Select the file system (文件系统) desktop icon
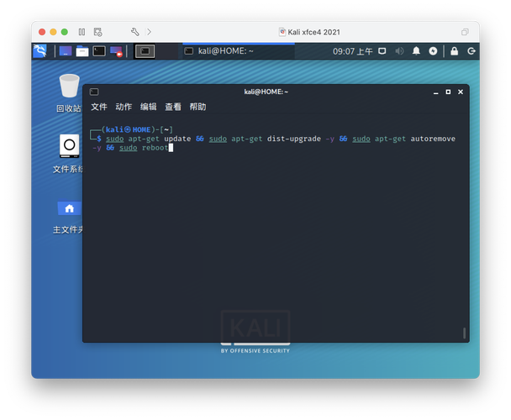Screen dimensions: 511x420 click(68, 154)
